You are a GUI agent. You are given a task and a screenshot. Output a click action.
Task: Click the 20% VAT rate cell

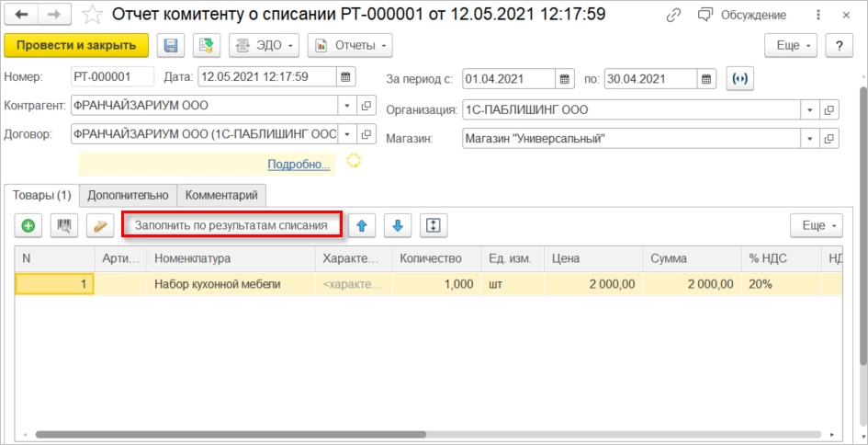pos(782,284)
